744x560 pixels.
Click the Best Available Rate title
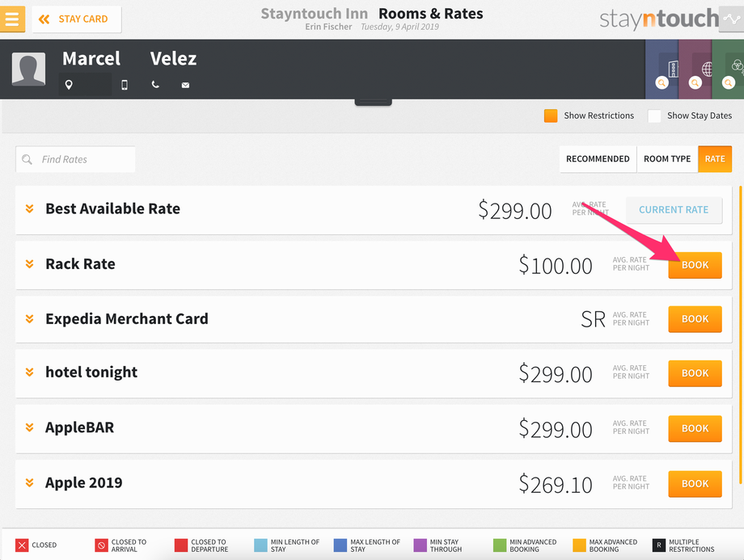point(113,208)
